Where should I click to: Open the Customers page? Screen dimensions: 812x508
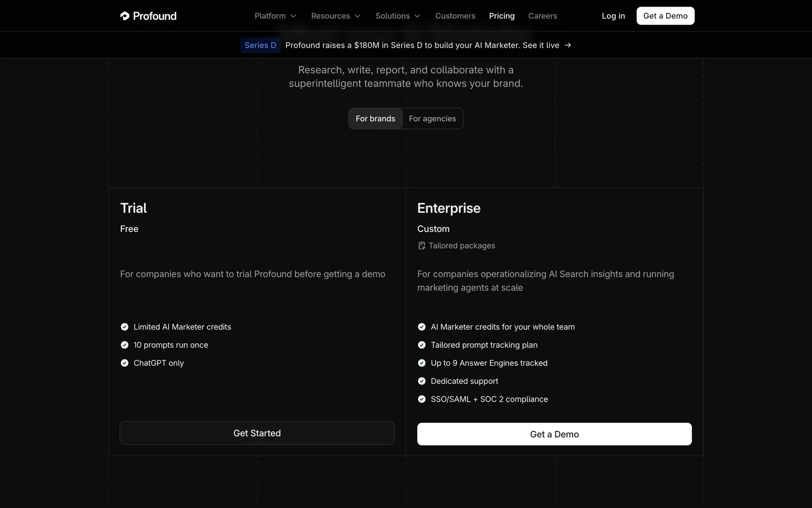click(x=455, y=16)
